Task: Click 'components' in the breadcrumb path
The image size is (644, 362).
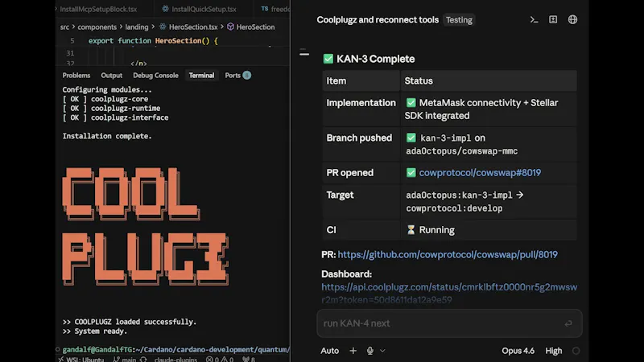Action: 97,27
